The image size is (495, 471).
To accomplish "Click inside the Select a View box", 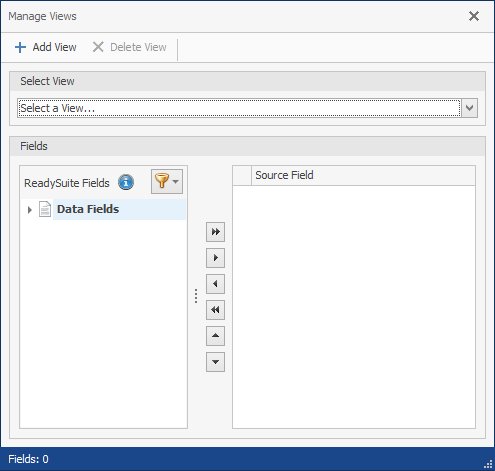I will pos(239,108).
